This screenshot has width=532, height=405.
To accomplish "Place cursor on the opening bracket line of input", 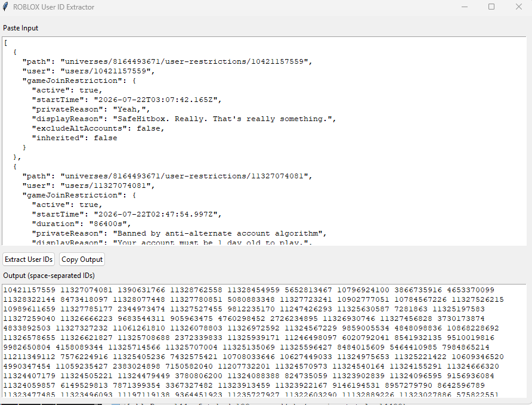I will pyautogui.click(x=6, y=43).
